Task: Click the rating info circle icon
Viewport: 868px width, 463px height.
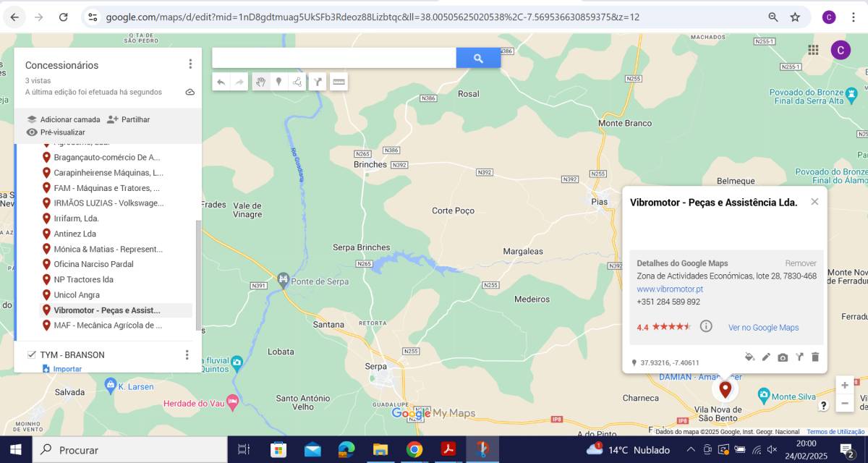Action: (706, 326)
